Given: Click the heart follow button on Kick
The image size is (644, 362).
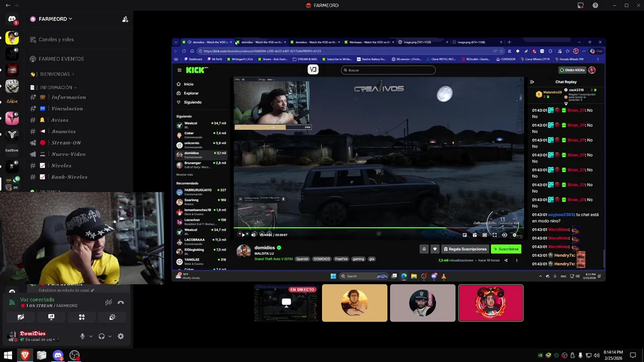Looking at the screenshot, I should point(435,249).
